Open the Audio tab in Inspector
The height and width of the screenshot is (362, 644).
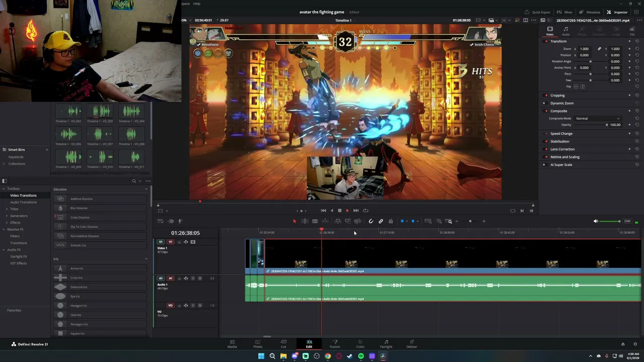pyautogui.click(x=566, y=31)
